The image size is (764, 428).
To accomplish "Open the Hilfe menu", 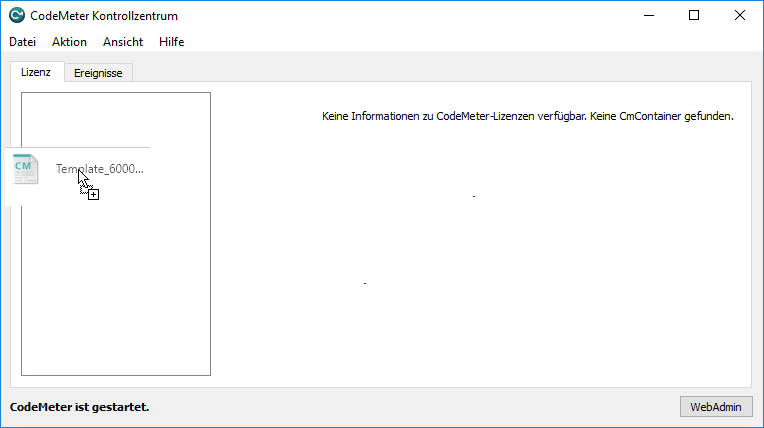I will click(x=172, y=42).
